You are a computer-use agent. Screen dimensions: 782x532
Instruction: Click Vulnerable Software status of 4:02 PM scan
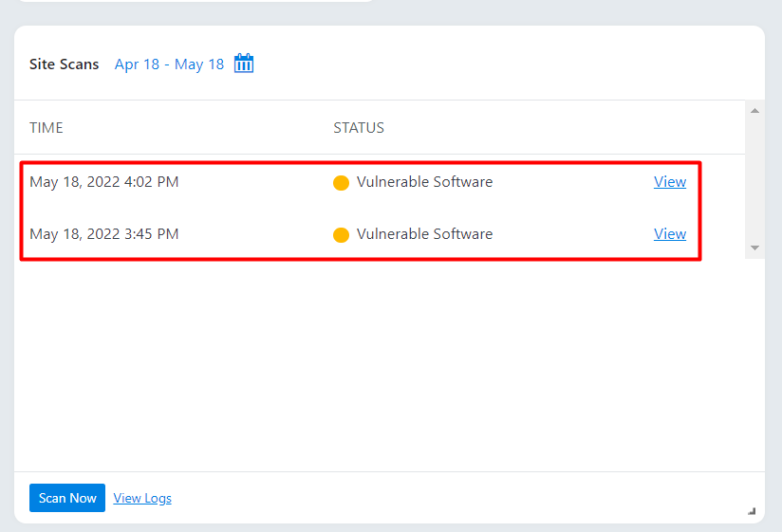[424, 182]
